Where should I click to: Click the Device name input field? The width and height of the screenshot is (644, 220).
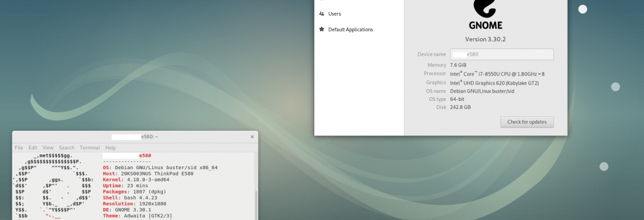click(x=502, y=54)
